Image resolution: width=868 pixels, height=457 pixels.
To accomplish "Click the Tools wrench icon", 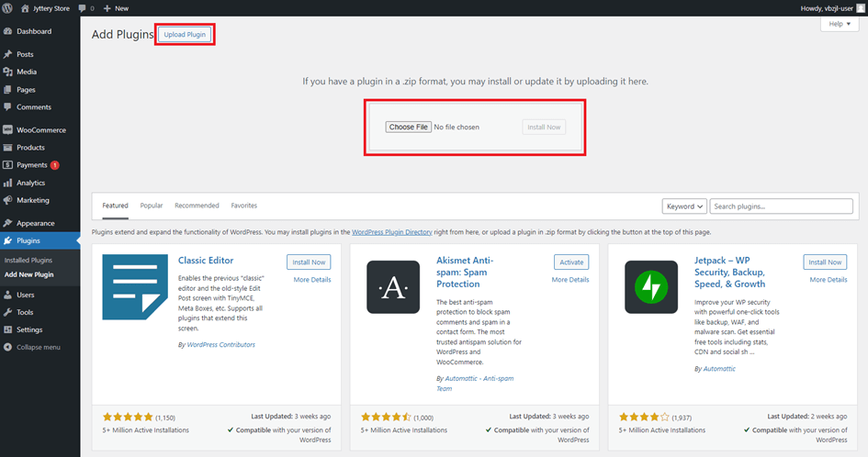I will 7,312.
